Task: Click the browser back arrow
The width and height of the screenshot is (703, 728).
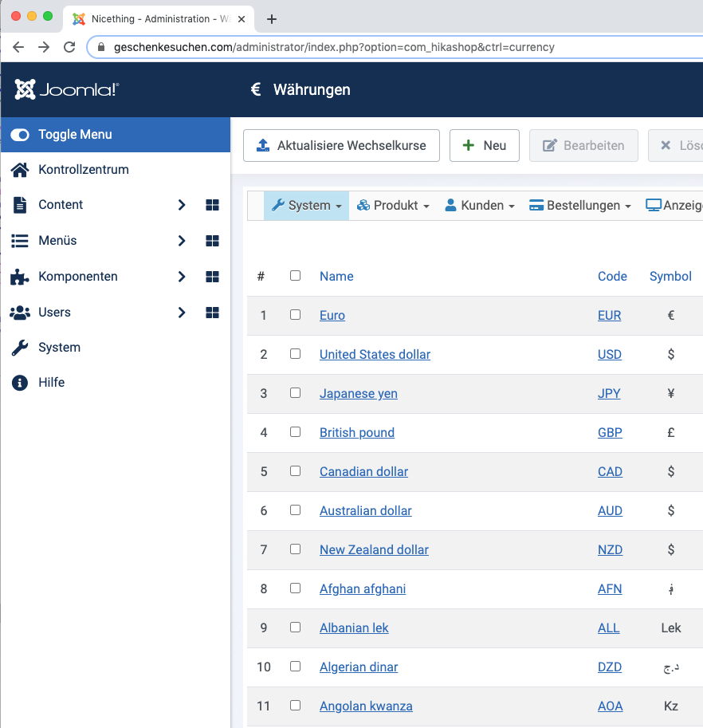Action: click(x=18, y=47)
